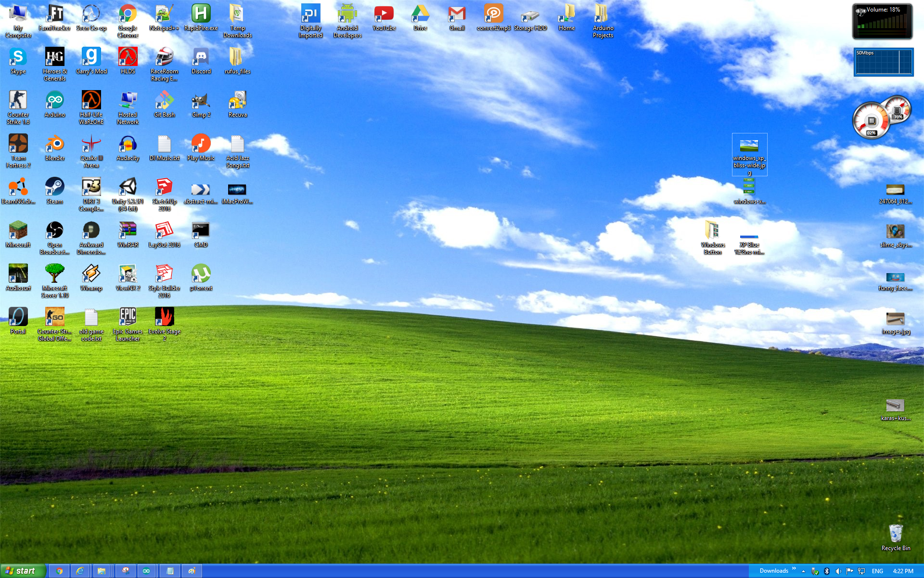Open the Arduino desktop shortcut
The width and height of the screenshot is (924, 578).
pos(54,101)
